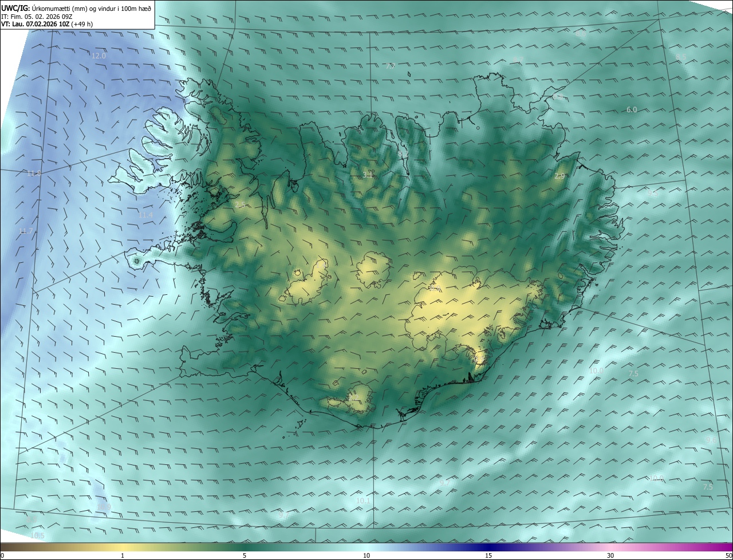Image resolution: width=733 pixels, height=560 pixels.
Task: Click the '10' tick on the colour scale
Action: coord(366,556)
